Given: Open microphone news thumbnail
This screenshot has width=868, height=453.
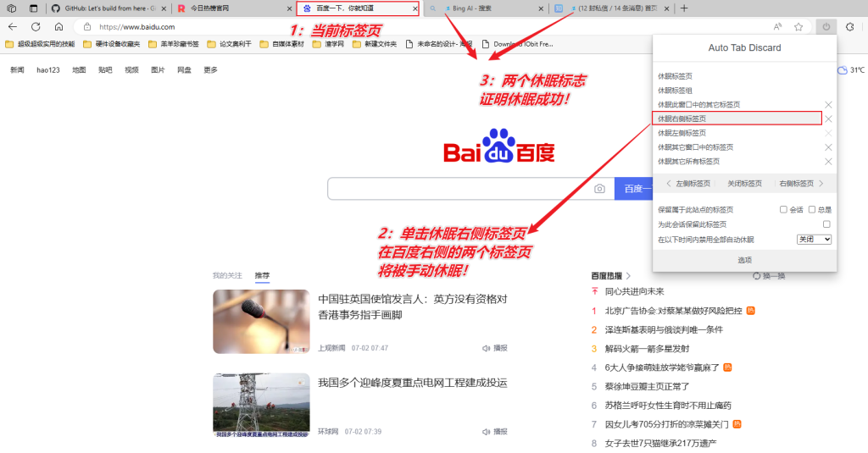Looking at the screenshot, I should click(x=261, y=322).
